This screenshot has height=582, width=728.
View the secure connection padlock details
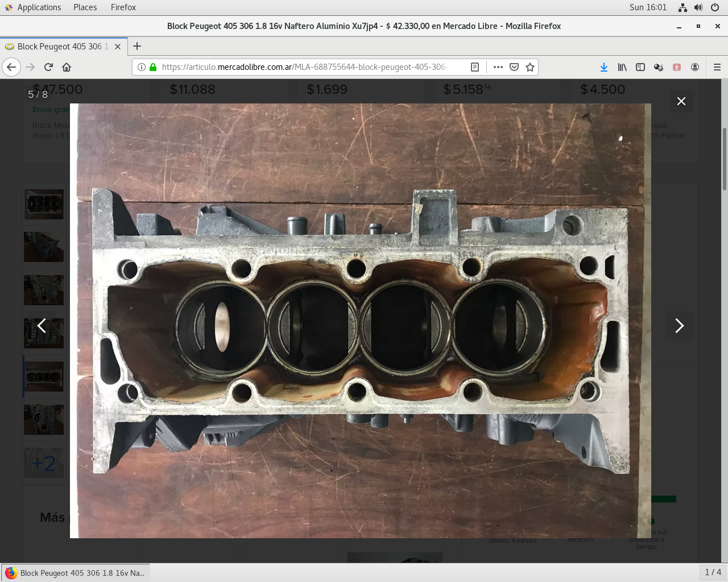coord(153,67)
